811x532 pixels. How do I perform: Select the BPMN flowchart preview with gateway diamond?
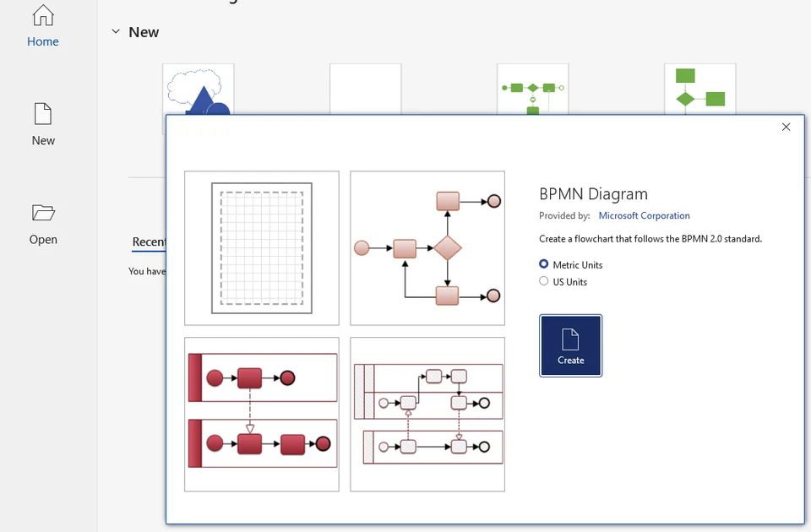click(x=427, y=247)
